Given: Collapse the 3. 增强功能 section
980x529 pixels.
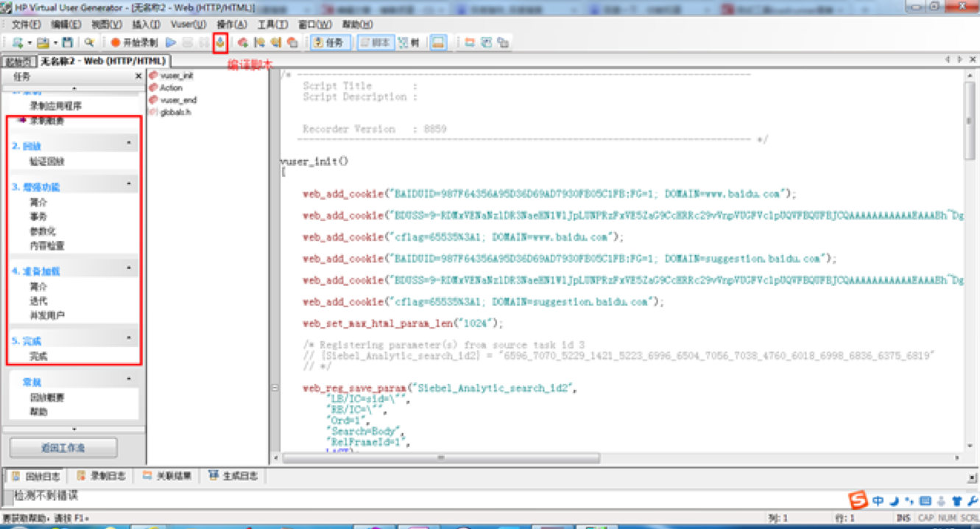Looking at the screenshot, I should pos(130,183).
